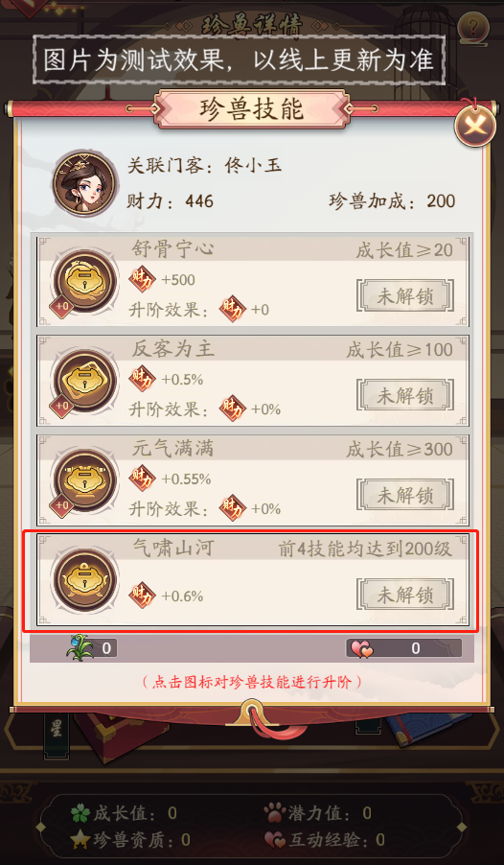
Task: Click the double hearts resource icon
Action: (x=361, y=648)
